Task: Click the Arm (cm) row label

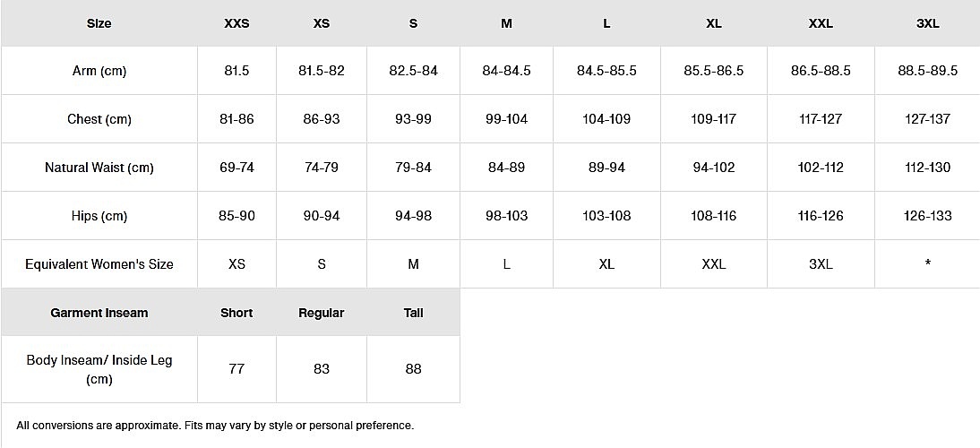Action: [x=99, y=71]
